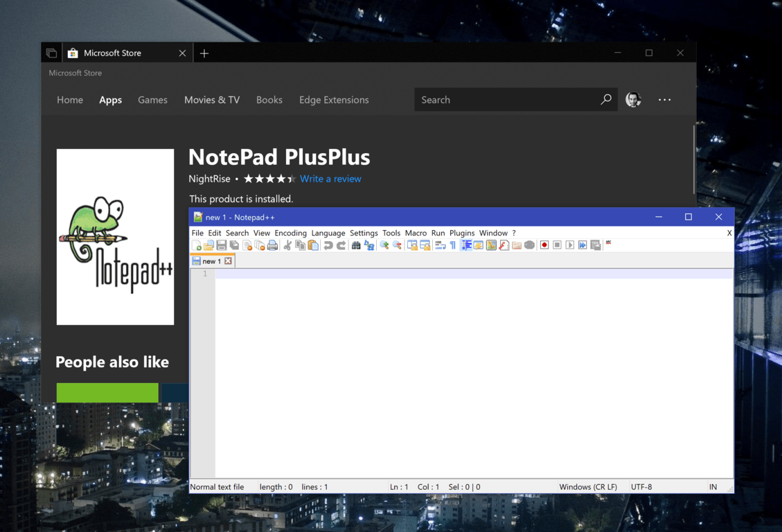Click the Paste clipboard icon
Image resolution: width=782 pixels, height=532 pixels.
[313, 245]
